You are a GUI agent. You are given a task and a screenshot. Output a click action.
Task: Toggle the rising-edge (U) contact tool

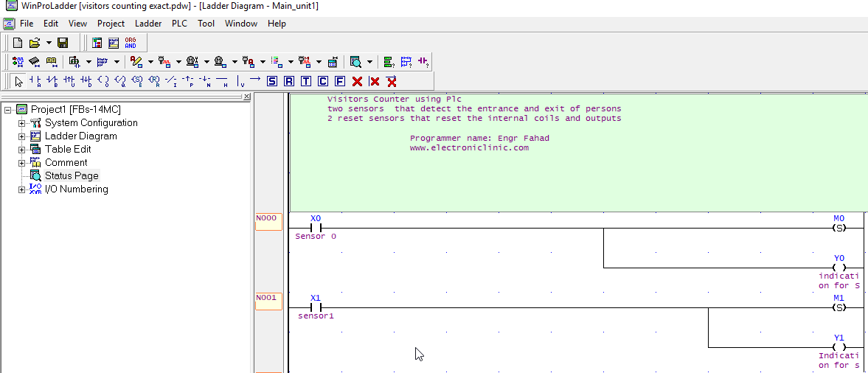click(x=69, y=81)
